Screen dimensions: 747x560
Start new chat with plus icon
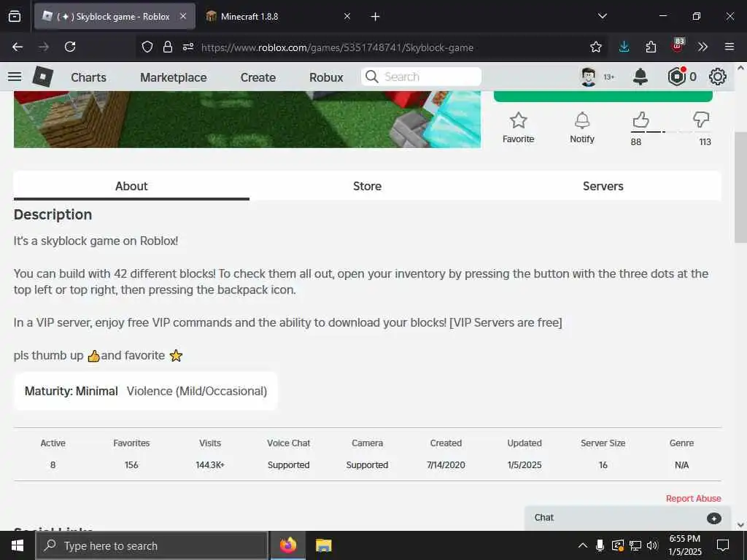coord(713,518)
